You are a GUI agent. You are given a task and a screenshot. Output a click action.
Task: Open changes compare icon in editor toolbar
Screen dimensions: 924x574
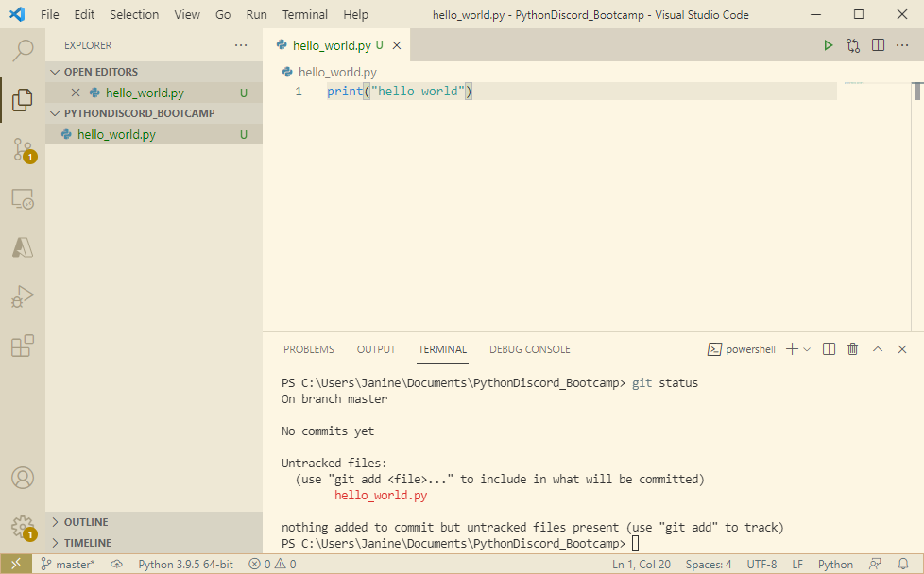coord(853,45)
